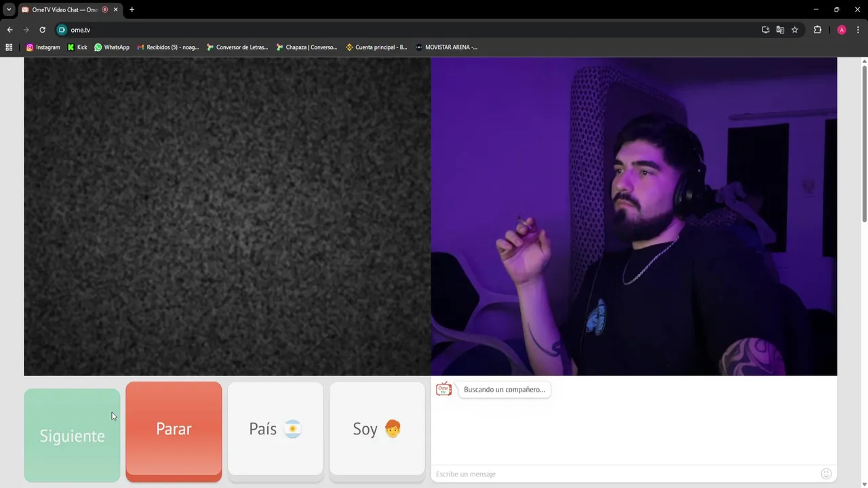Select the Buscando un compañero message
868x488 pixels.
click(504, 390)
